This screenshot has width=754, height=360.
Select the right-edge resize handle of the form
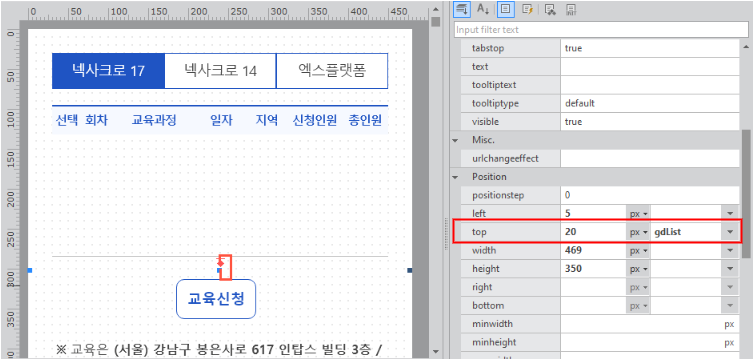point(409,271)
